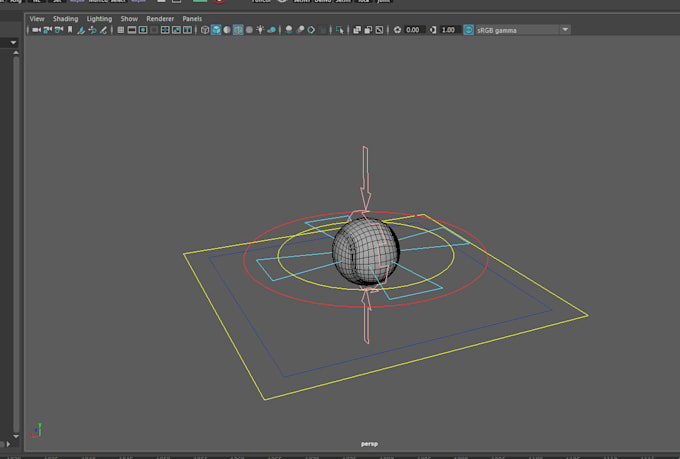The width and height of the screenshot is (680, 459).
Task: Open the View menu in the panel
Action: (x=37, y=19)
